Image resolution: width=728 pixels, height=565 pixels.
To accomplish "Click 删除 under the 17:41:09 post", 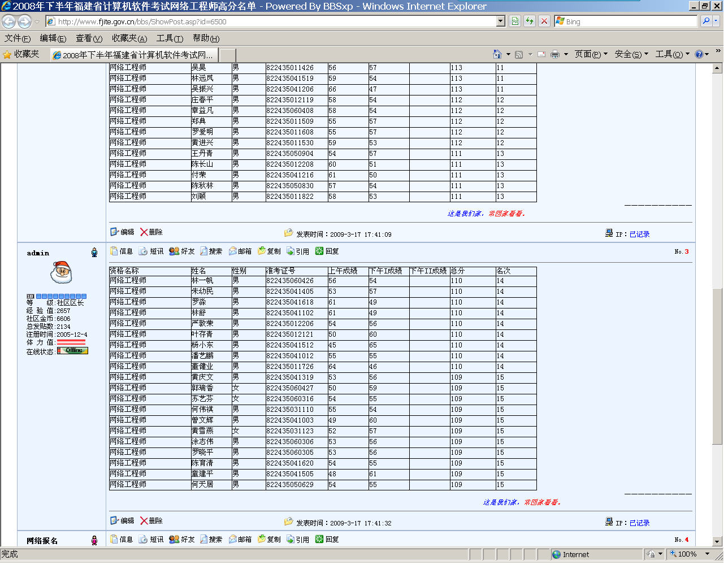I will click(151, 232).
